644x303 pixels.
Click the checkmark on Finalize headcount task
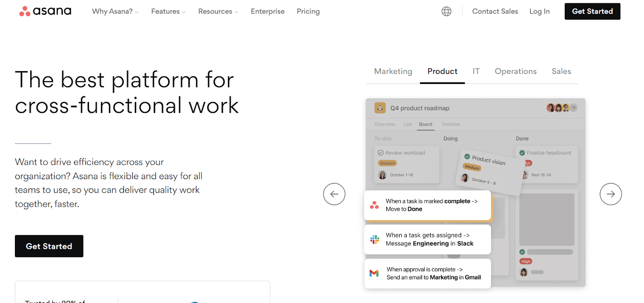522,153
